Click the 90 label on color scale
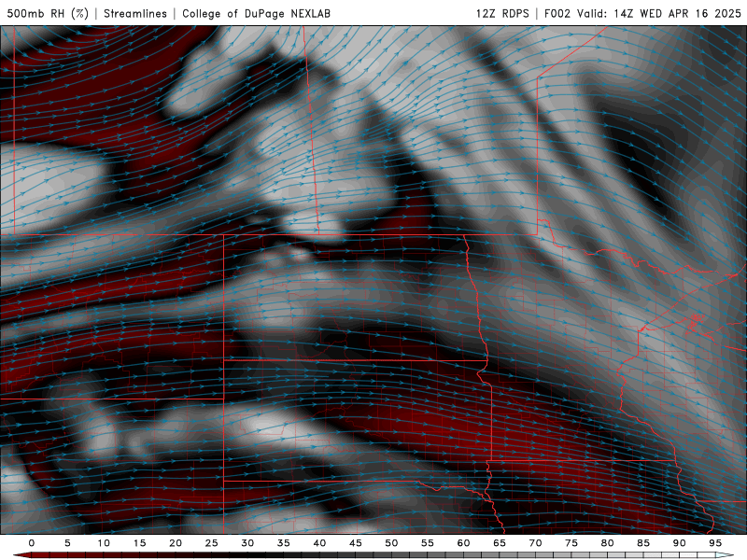The width and height of the screenshot is (747, 560). pos(680,543)
